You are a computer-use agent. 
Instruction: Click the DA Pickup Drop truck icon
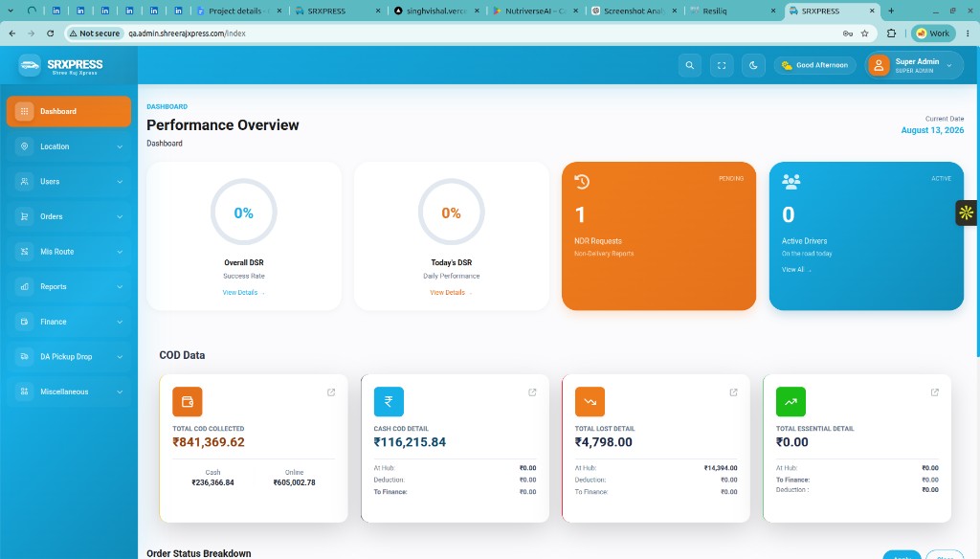tap(24, 356)
